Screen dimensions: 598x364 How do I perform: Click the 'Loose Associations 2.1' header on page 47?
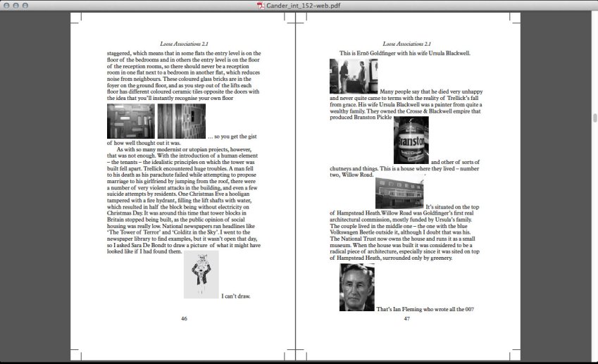[407, 44]
